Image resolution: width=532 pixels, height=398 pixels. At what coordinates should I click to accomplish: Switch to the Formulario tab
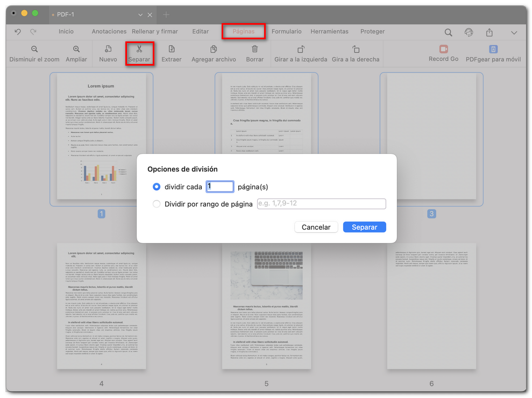pyautogui.click(x=286, y=31)
